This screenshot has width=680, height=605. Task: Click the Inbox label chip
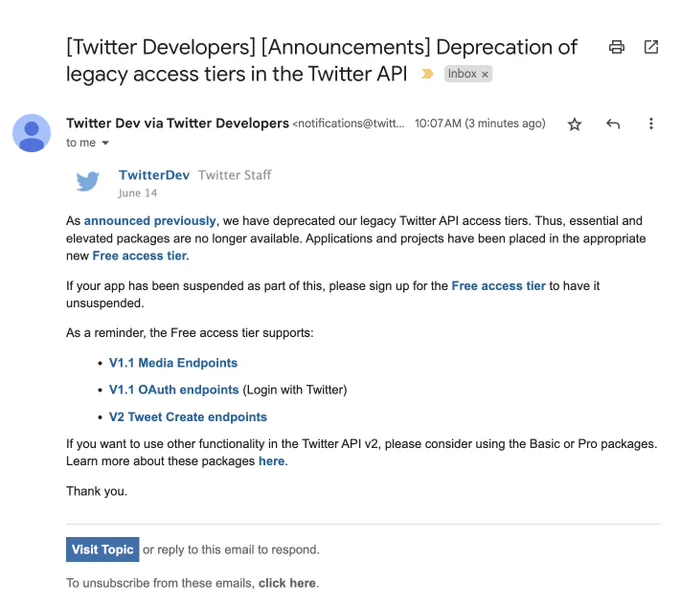click(x=468, y=74)
